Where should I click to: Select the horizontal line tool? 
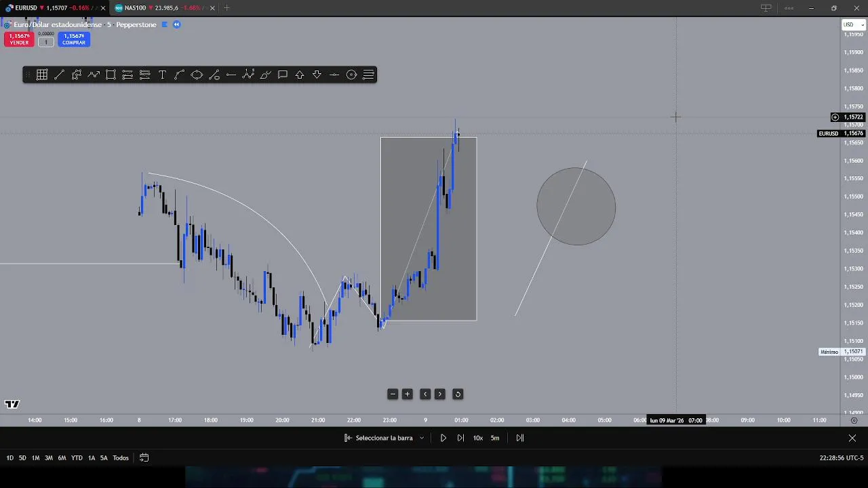pos(334,75)
